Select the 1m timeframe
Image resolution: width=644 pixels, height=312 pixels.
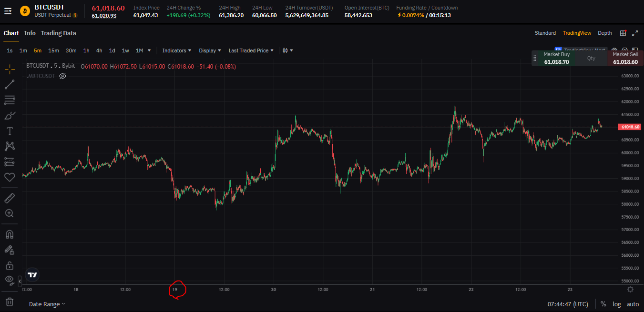pyautogui.click(x=23, y=50)
